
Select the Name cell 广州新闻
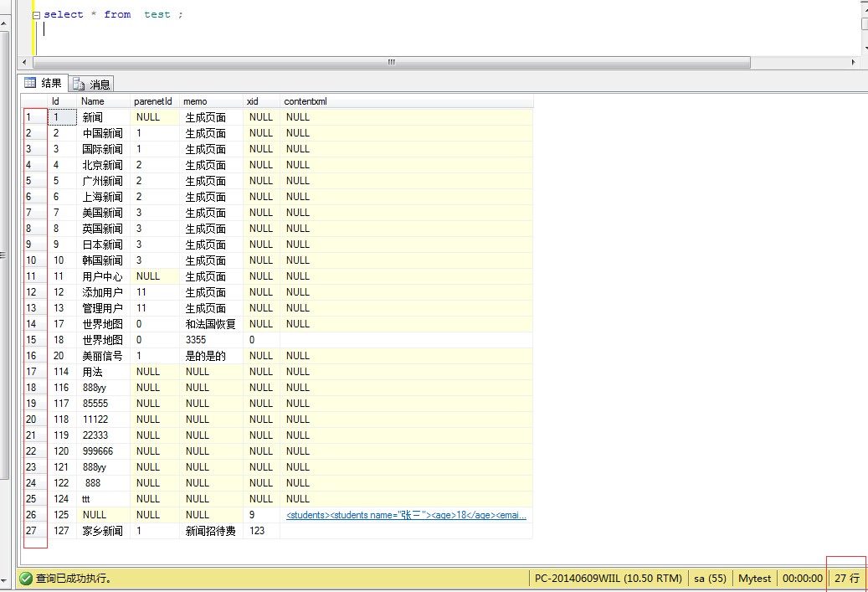103,181
